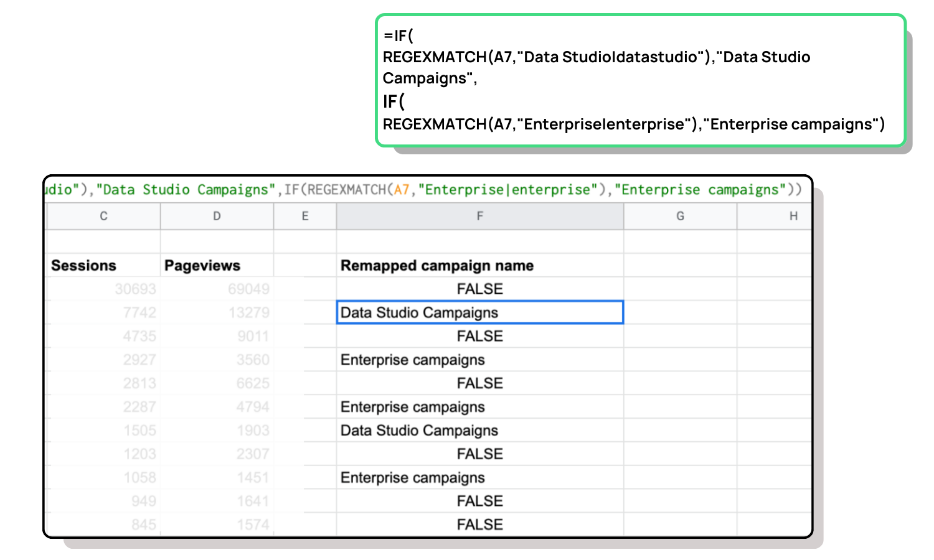The image size is (934, 560).
Task: Select the highlighted column F header
Action: coord(479,216)
